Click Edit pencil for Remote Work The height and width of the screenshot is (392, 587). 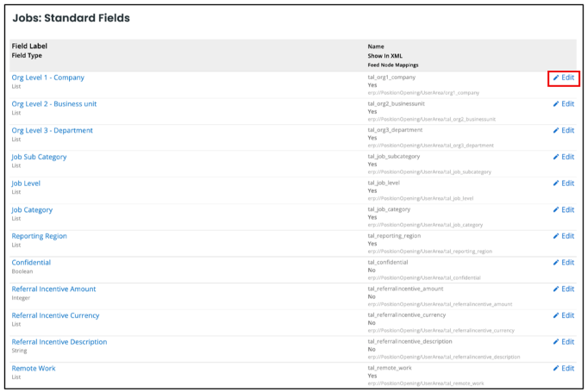(564, 369)
